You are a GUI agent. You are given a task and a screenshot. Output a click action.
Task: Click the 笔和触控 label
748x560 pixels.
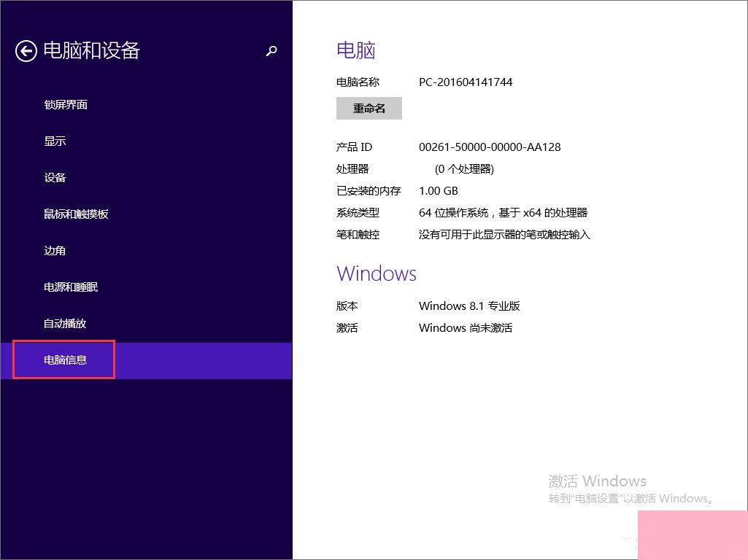pos(358,235)
